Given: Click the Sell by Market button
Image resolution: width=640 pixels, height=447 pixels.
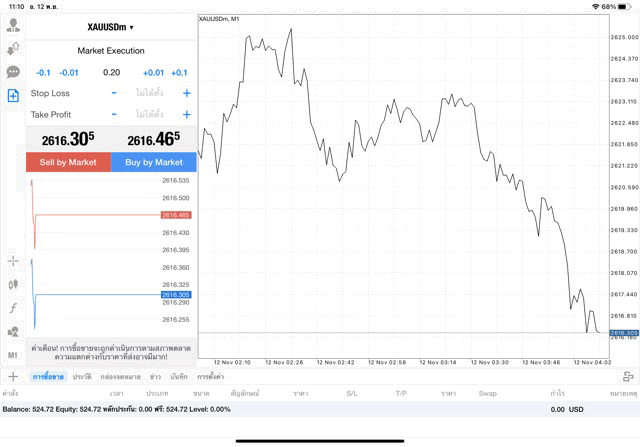Looking at the screenshot, I should (68, 162).
